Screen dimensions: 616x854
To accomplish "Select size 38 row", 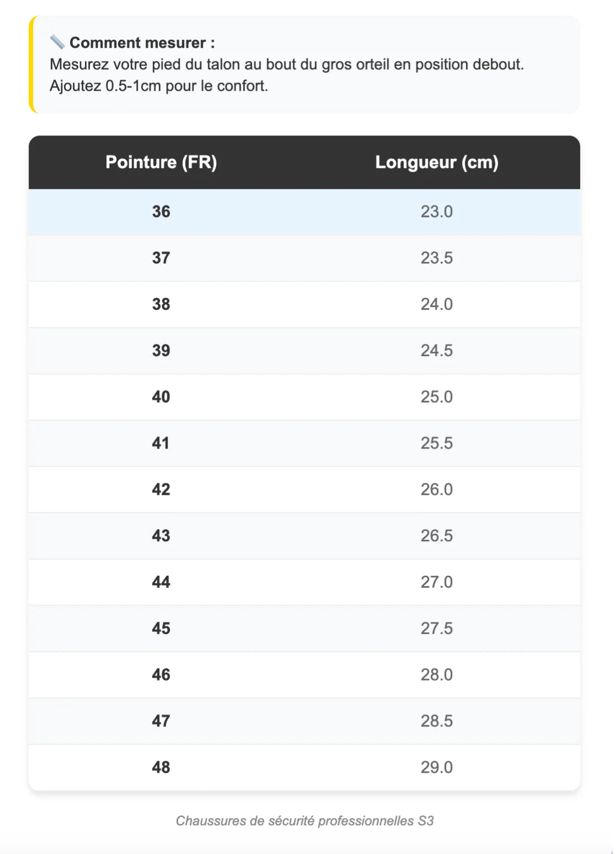I will (161, 304).
